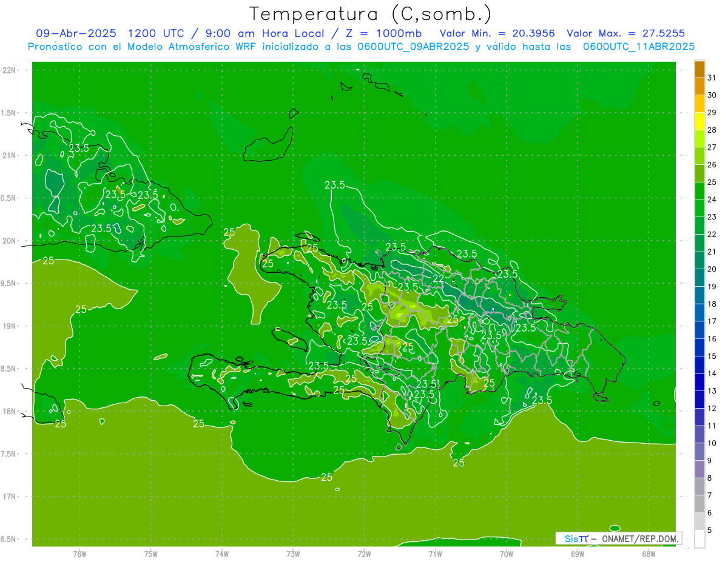Click the '8.5N' latitude axis label

pos(9,369)
